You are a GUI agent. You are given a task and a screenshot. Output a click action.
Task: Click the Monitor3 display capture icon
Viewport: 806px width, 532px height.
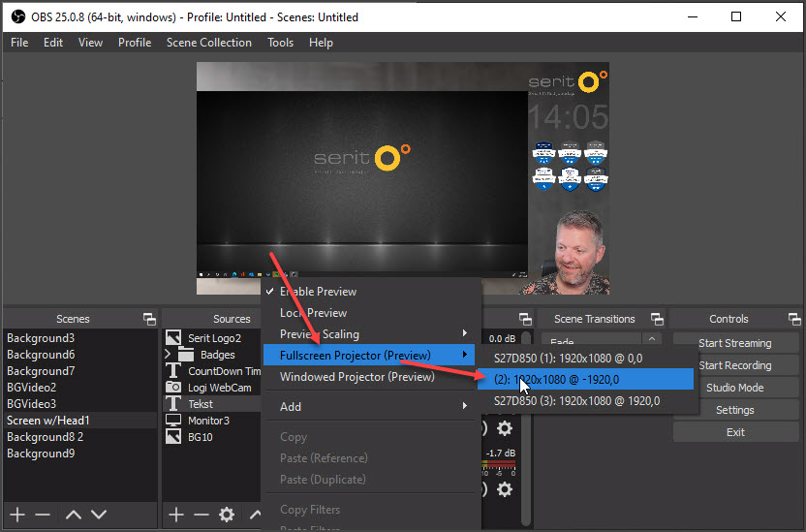(x=173, y=420)
